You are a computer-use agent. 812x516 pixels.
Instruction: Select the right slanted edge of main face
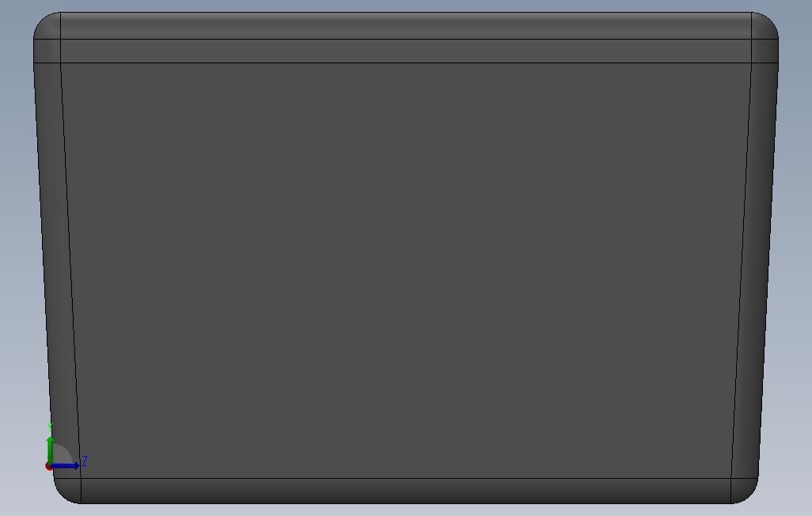pyautogui.click(x=741, y=271)
